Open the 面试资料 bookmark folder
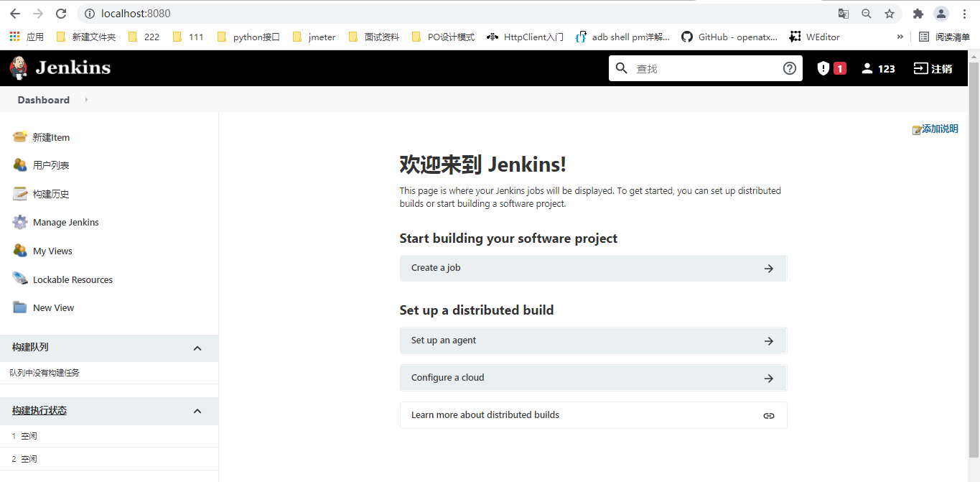The height and width of the screenshot is (482, 980). coord(373,37)
